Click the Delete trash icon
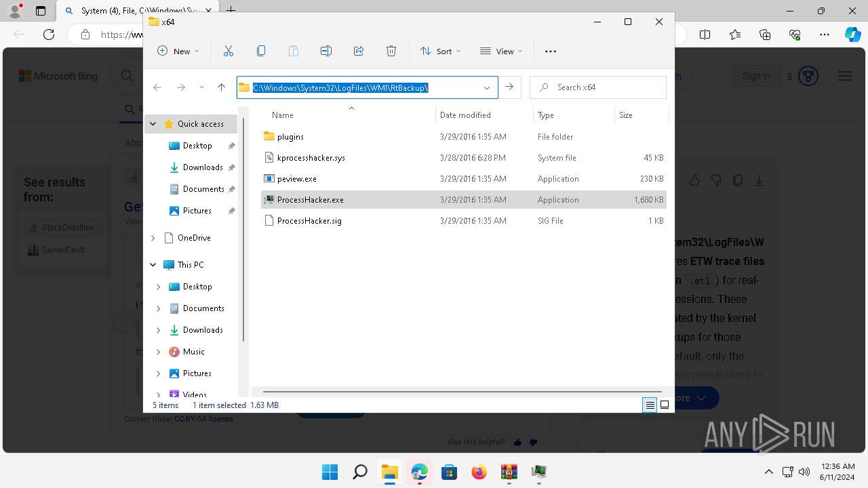This screenshot has width=868, height=488. coord(391,51)
